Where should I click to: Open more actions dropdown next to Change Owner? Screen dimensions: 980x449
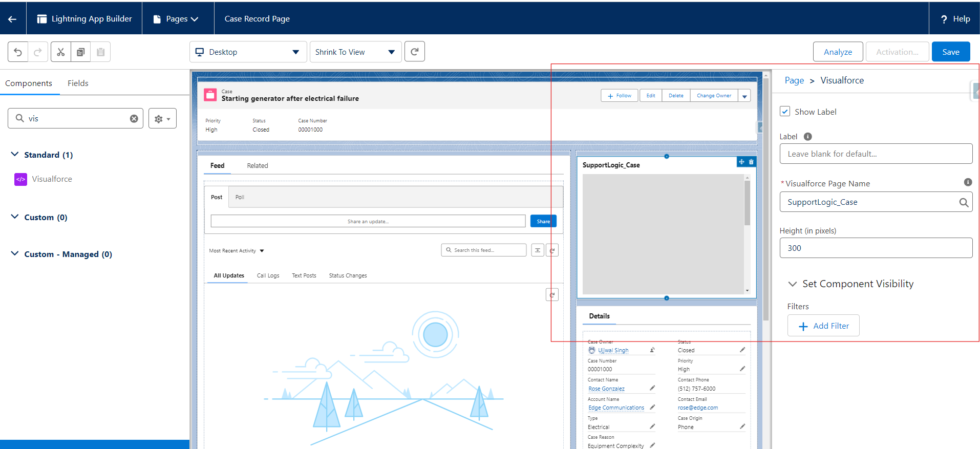(x=744, y=96)
